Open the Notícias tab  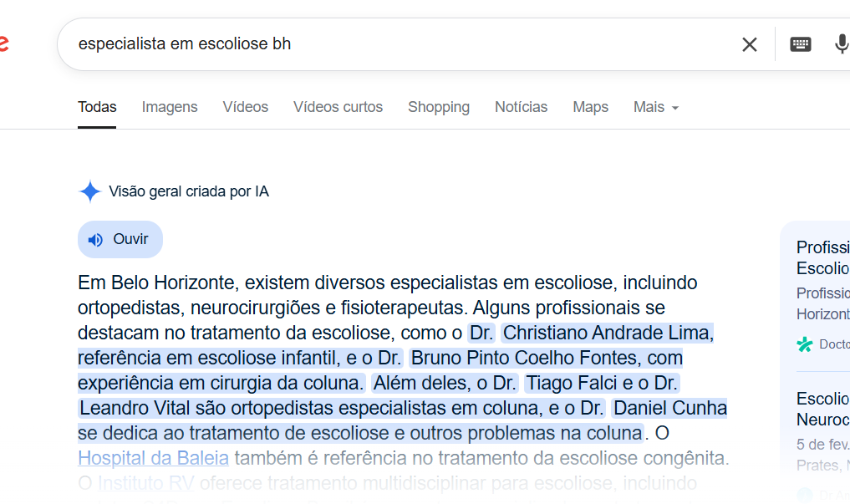point(521,107)
